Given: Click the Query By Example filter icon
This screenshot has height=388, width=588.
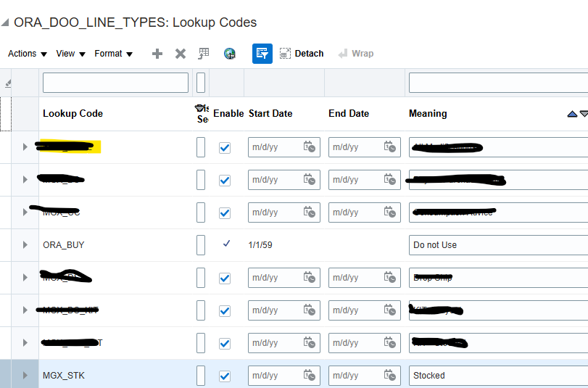Looking at the screenshot, I should pyautogui.click(x=262, y=54).
